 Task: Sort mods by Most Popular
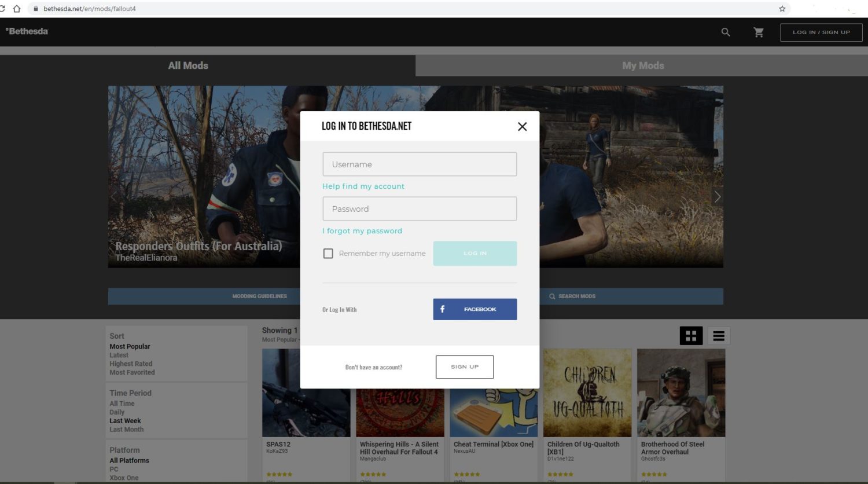click(x=130, y=347)
